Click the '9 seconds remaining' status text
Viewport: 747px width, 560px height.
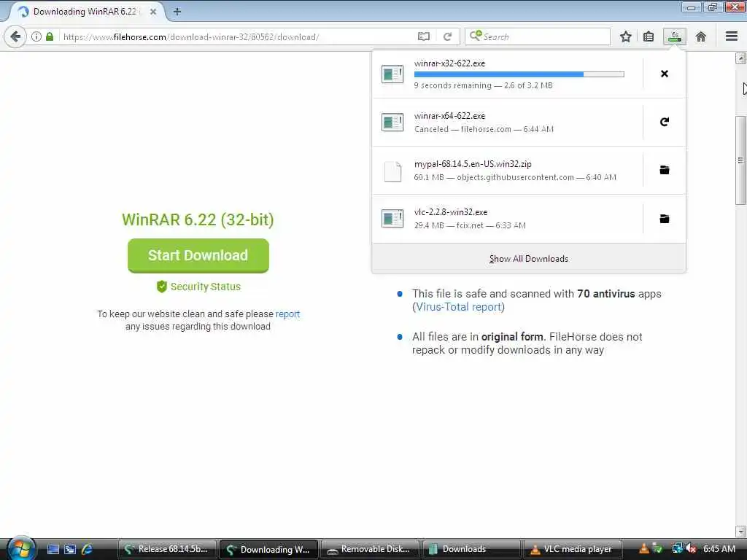[452, 86]
